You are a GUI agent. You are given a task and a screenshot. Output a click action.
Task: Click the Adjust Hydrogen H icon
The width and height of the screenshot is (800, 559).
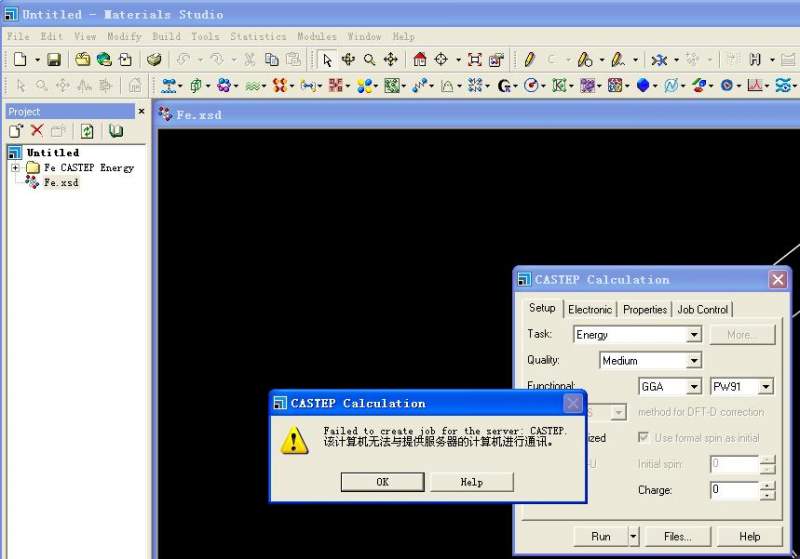pyautogui.click(x=755, y=60)
